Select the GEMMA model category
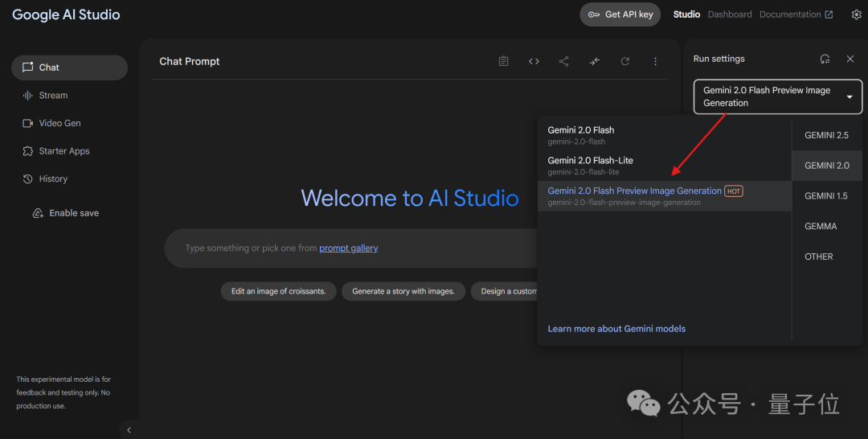This screenshot has width=868, height=439. pos(821,227)
